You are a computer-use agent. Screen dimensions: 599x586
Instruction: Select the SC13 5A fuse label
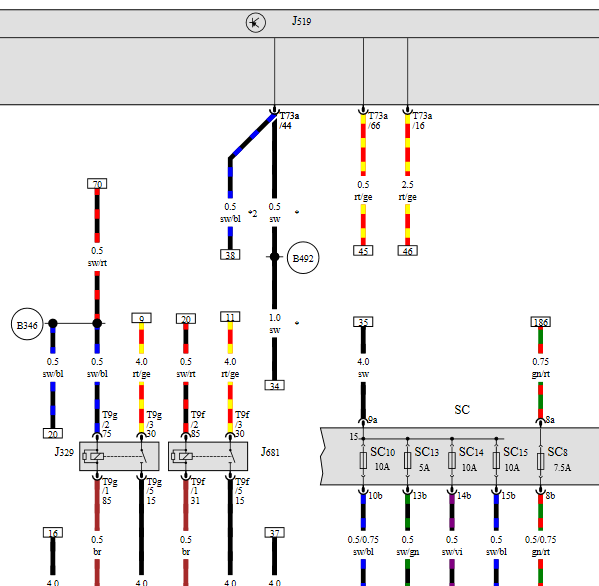coord(427,459)
